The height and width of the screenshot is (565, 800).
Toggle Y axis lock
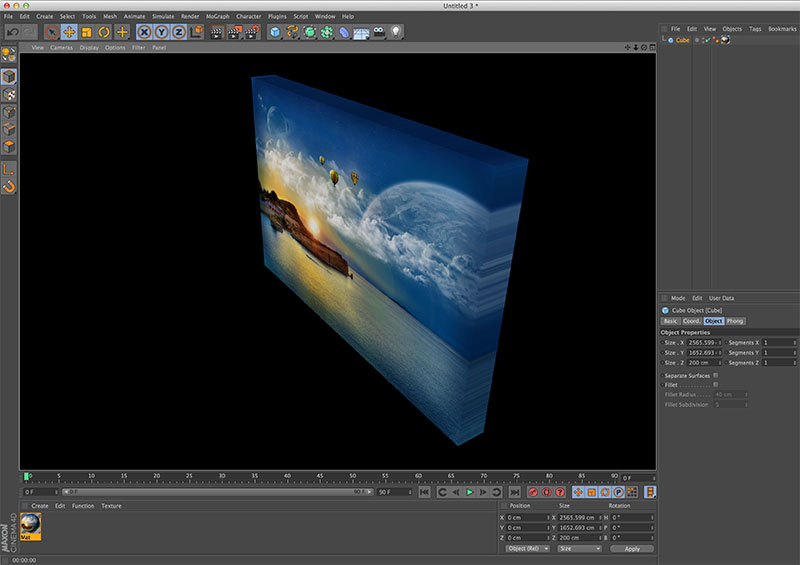pos(162,32)
